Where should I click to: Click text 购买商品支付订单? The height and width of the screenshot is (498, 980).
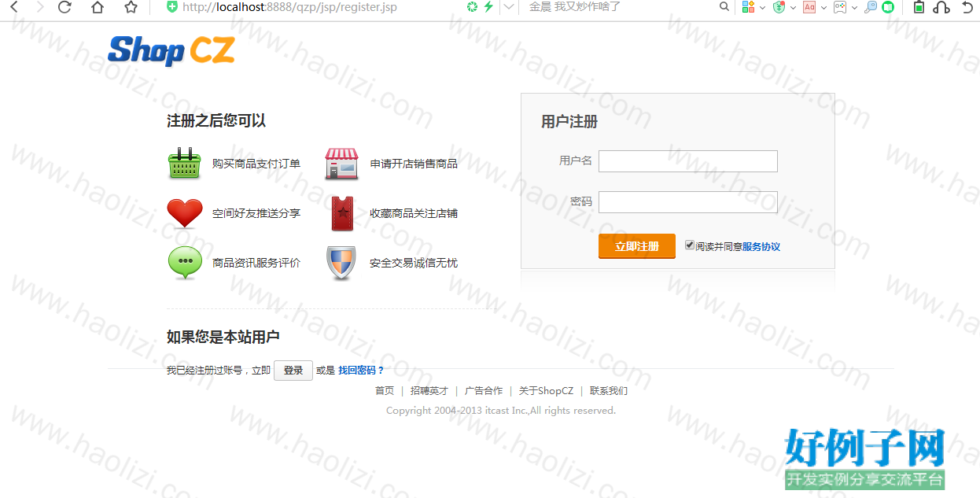[256, 164]
